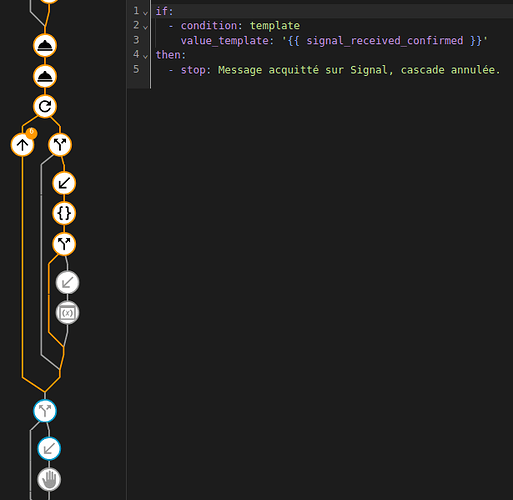513x500 pixels.
Task: Select the orange up-arrow node with badge
Action: (x=22, y=145)
